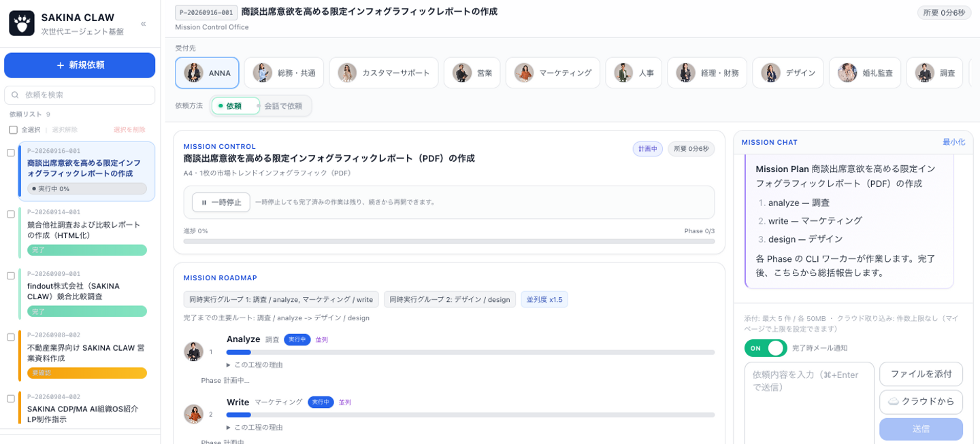The width and height of the screenshot is (980, 444).
Task: Click the カスタマーサポート avatar
Action: tap(347, 73)
